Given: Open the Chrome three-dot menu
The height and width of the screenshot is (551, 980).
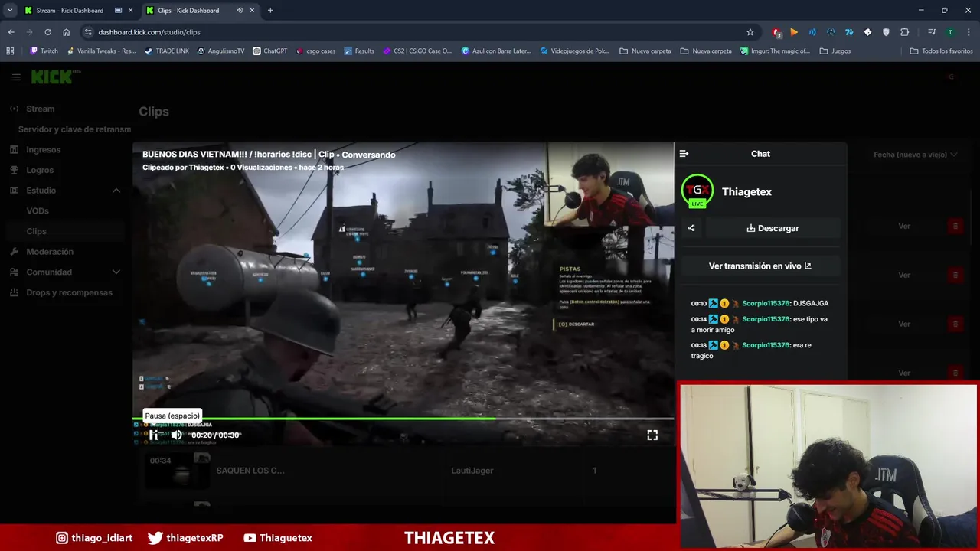Looking at the screenshot, I should (x=969, y=32).
